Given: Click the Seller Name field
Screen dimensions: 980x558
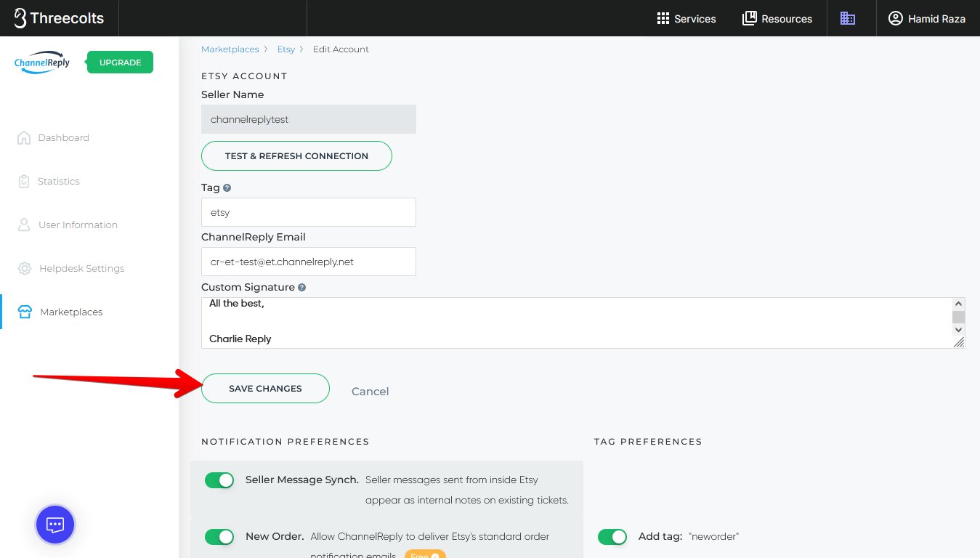Looking at the screenshot, I should pos(309,119).
